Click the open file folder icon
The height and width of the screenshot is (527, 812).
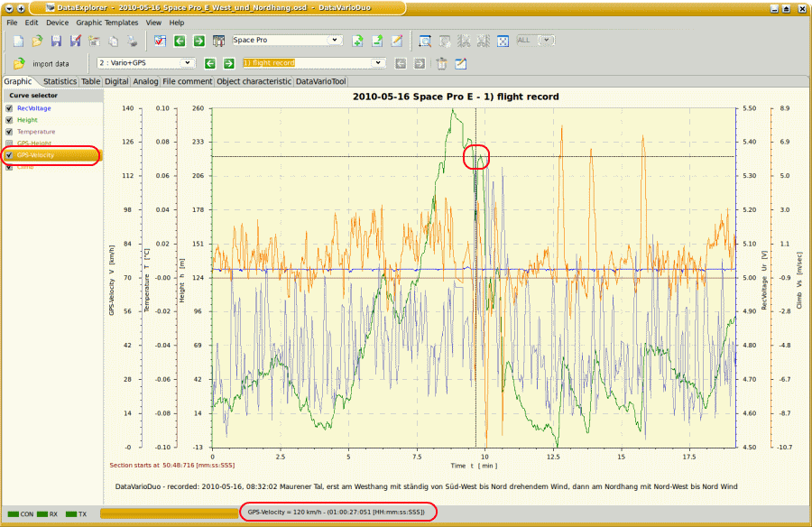37,41
